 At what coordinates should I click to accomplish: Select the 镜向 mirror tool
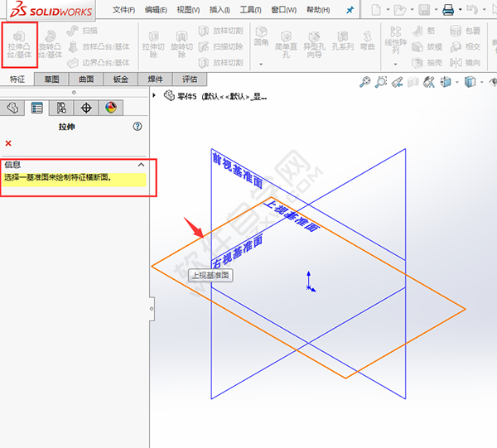466,63
